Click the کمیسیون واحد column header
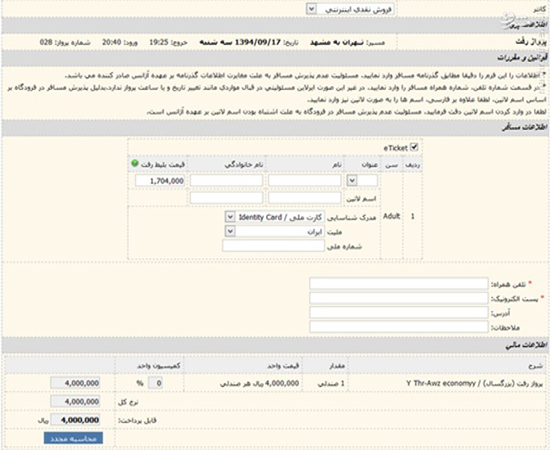Image resolution: width=550 pixels, height=450 pixels. click(x=159, y=366)
